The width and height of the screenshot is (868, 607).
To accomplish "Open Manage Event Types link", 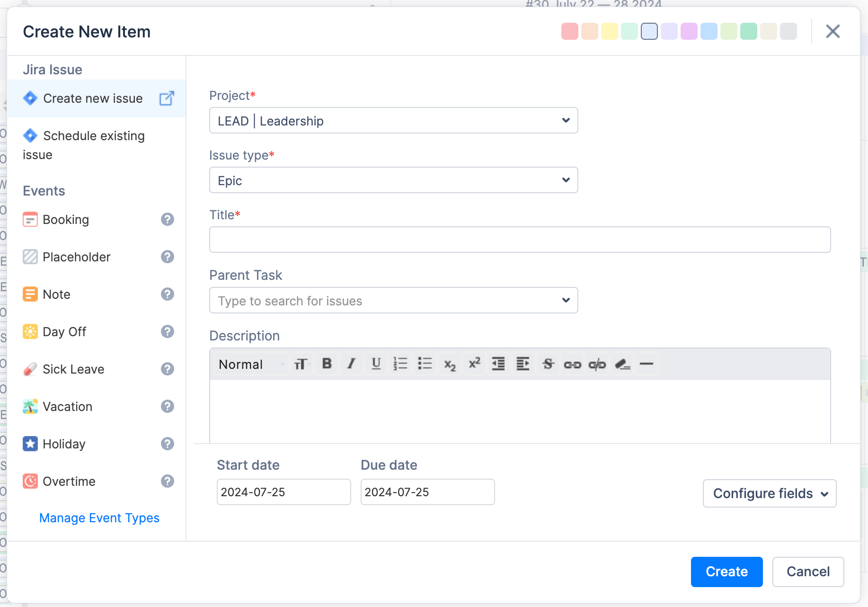I will (99, 518).
